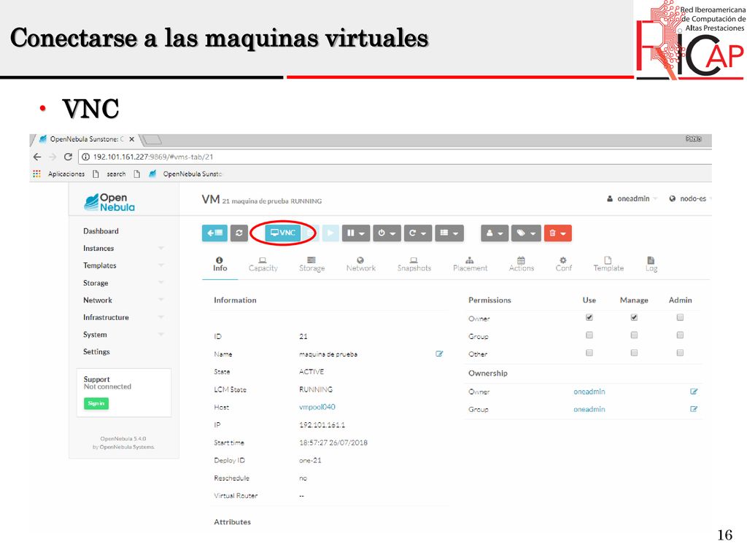Toggle Other Admin permission checkbox

coord(681,353)
